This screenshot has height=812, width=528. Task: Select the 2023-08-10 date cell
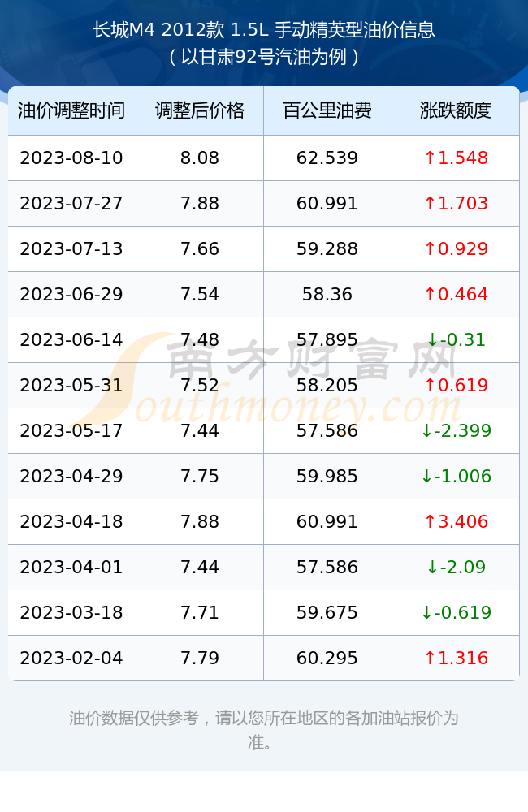(x=72, y=158)
